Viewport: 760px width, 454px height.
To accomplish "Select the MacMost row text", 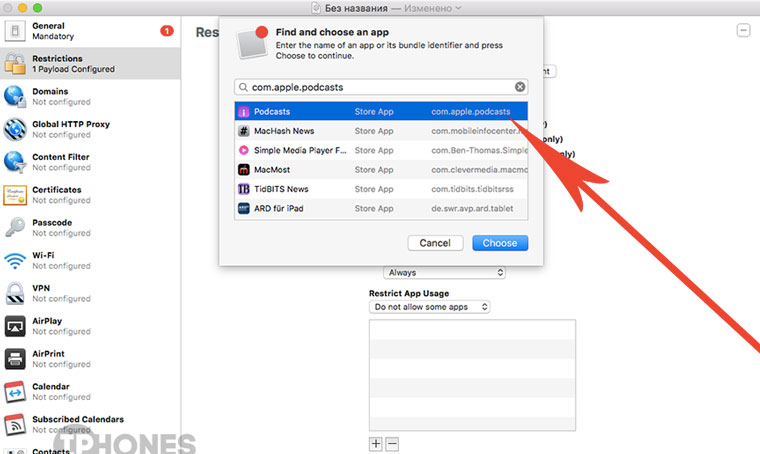I will tap(272, 170).
